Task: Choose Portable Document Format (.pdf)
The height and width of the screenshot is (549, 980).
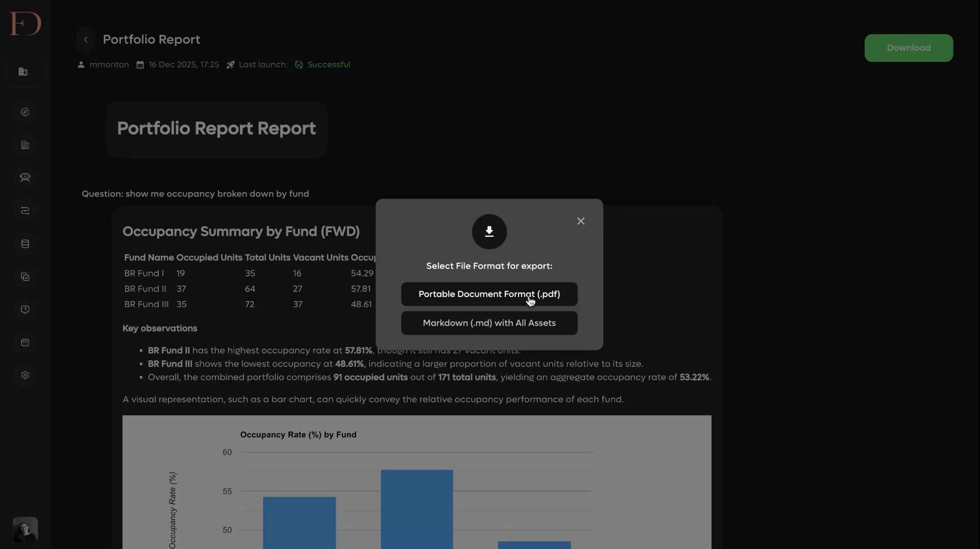Action: [489, 294]
